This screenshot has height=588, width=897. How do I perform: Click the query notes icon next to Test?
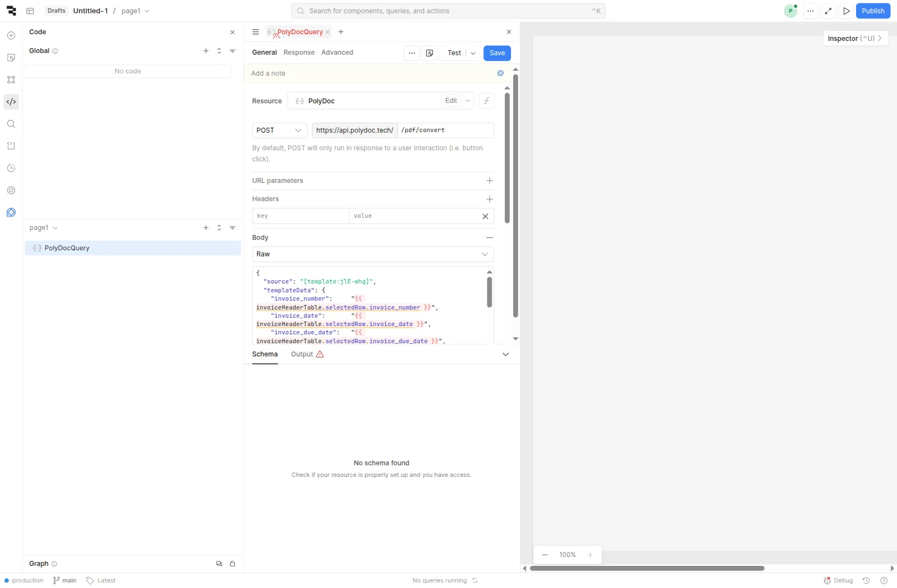click(x=430, y=53)
